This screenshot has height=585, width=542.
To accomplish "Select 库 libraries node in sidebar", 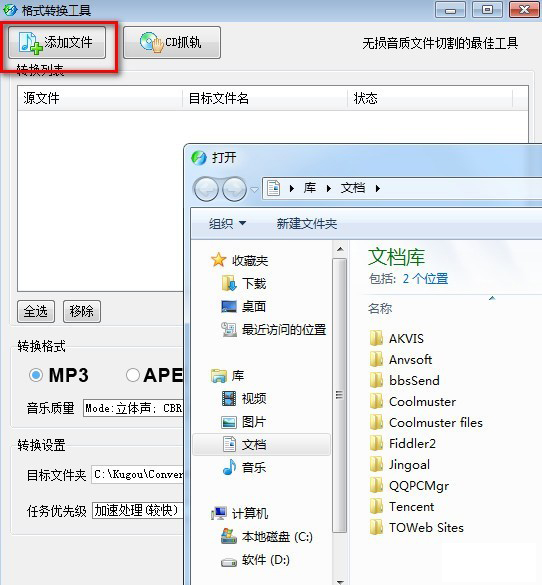I will point(228,376).
